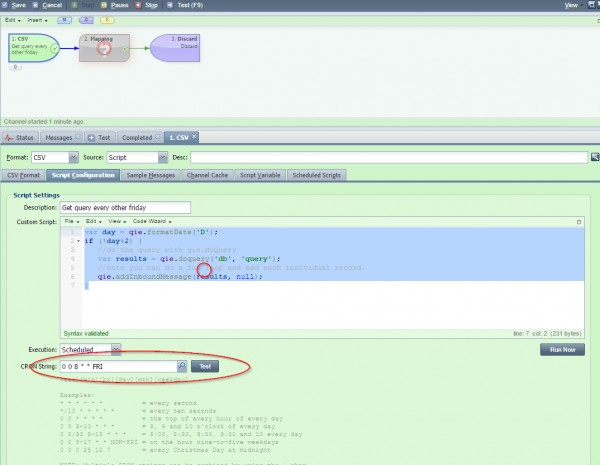
Task: Close the Completed tab
Action: (x=158, y=137)
